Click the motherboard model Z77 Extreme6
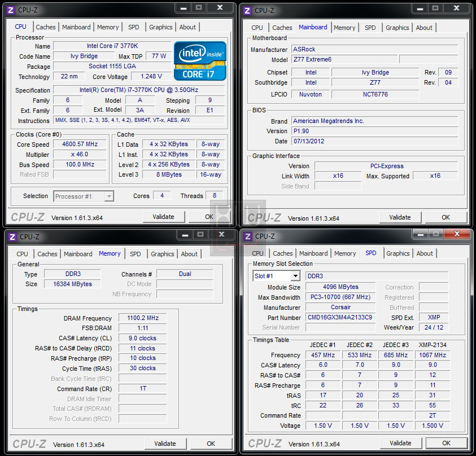This screenshot has height=456, width=476. tap(344, 59)
